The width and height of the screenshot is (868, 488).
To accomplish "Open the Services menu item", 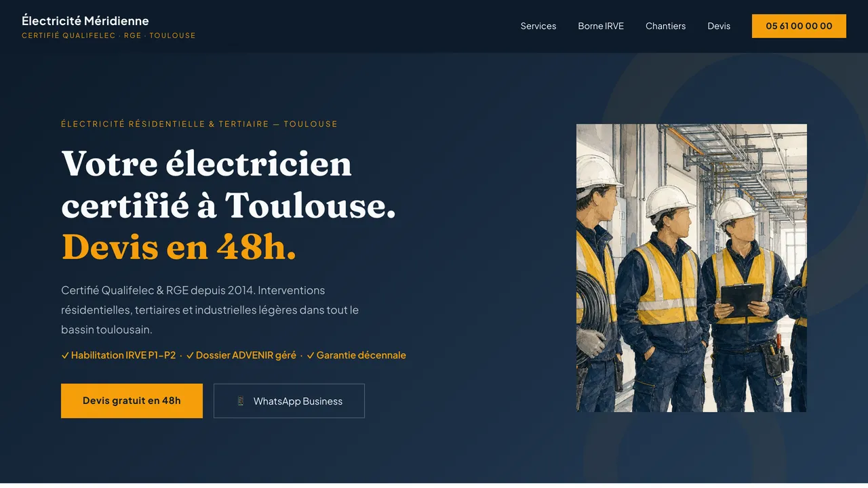I will [538, 26].
